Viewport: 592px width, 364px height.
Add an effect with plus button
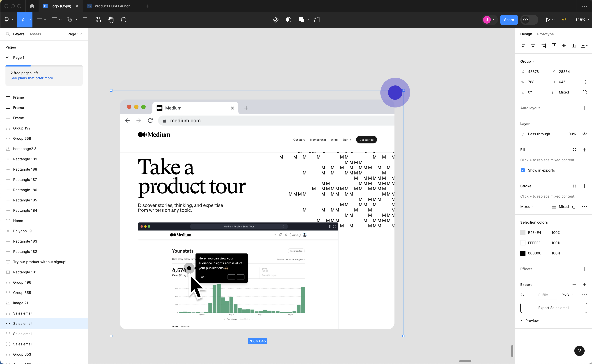pyautogui.click(x=585, y=269)
